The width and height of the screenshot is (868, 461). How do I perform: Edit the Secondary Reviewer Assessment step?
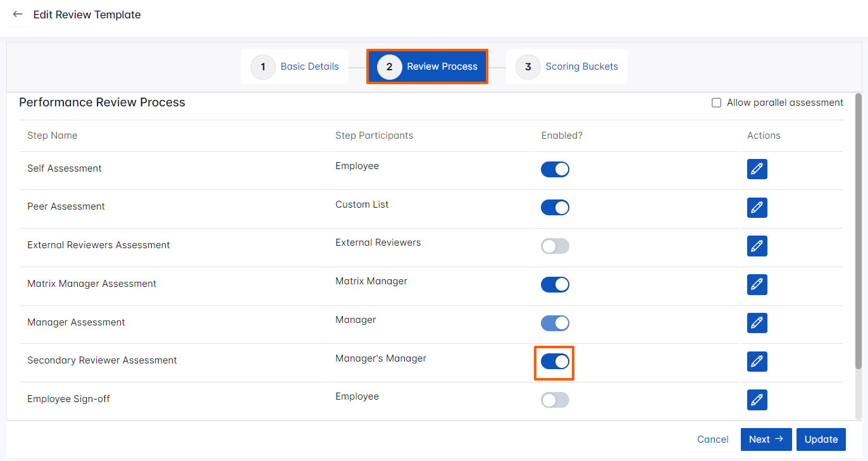[x=757, y=361]
